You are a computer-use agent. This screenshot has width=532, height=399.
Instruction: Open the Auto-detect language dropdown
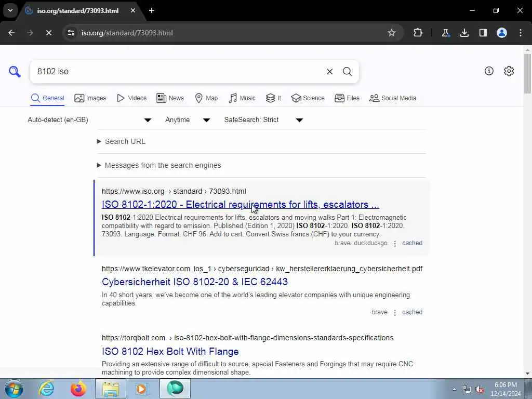point(89,120)
